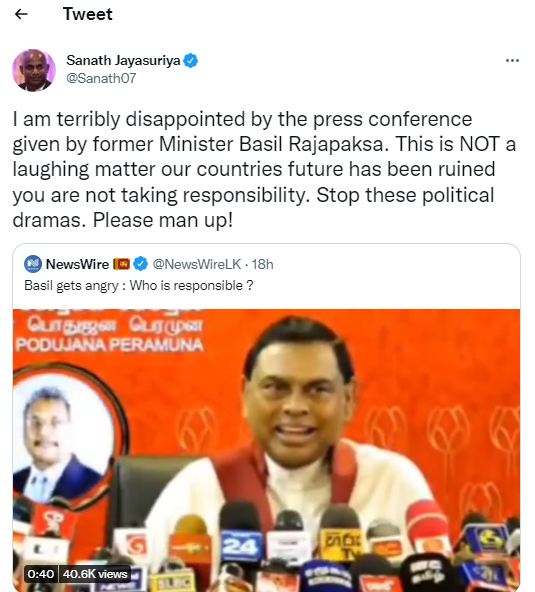This screenshot has height=592, width=535.
Task: Open the NewsWire account name in quoted tweet
Action: 77,264
